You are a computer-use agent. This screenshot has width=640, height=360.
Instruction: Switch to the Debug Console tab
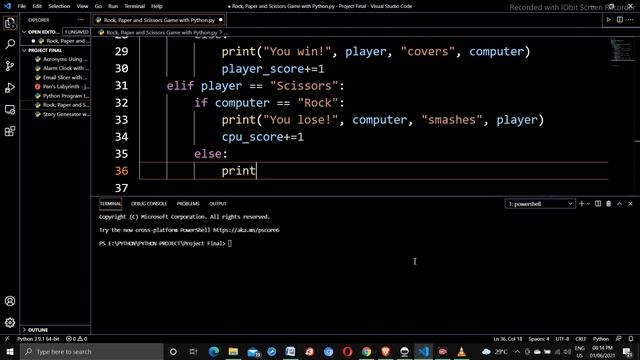149,204
